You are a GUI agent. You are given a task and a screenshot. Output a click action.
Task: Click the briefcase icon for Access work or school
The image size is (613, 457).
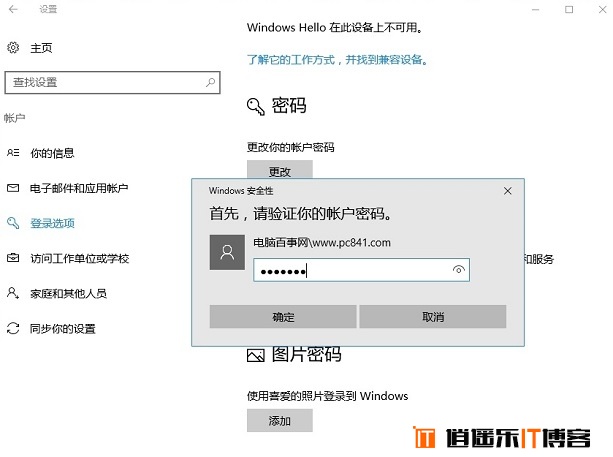(13, 258)
